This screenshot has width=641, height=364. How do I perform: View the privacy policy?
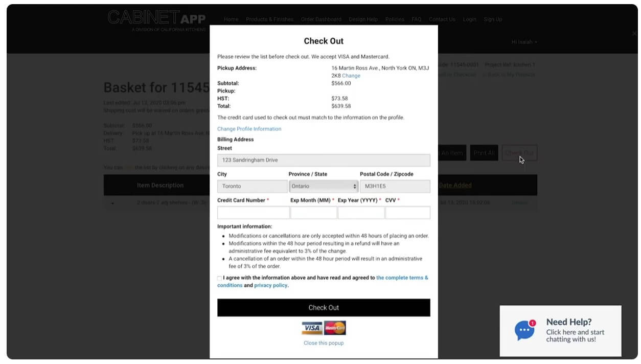pyautogui.click(x=270, y=285)
